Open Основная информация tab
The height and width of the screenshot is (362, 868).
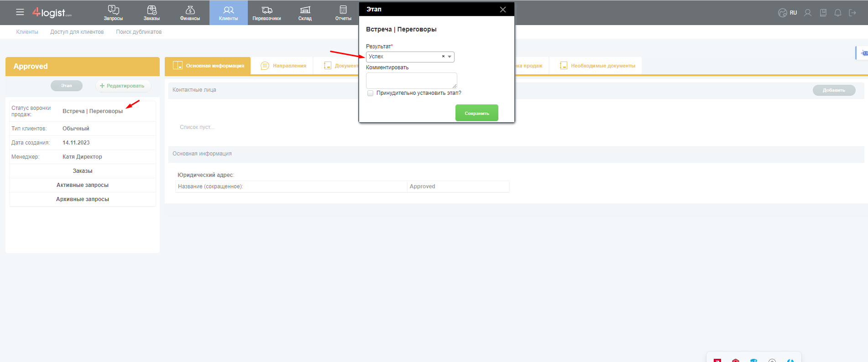coord(208,66)
